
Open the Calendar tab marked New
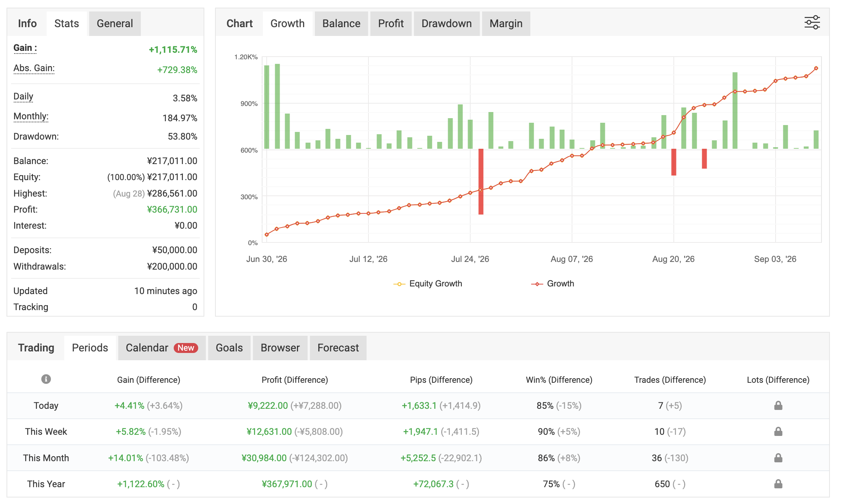click(x=162, y=348)
